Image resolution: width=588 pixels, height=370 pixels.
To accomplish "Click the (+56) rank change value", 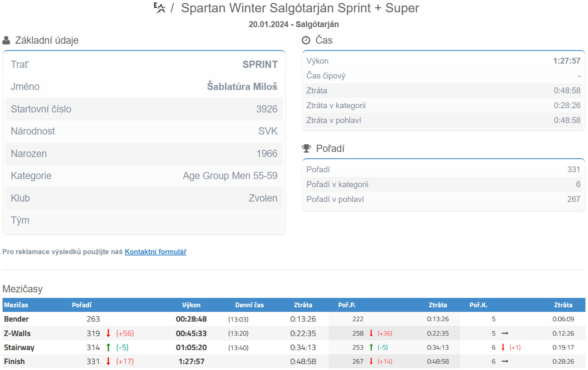I will point(125,333).
